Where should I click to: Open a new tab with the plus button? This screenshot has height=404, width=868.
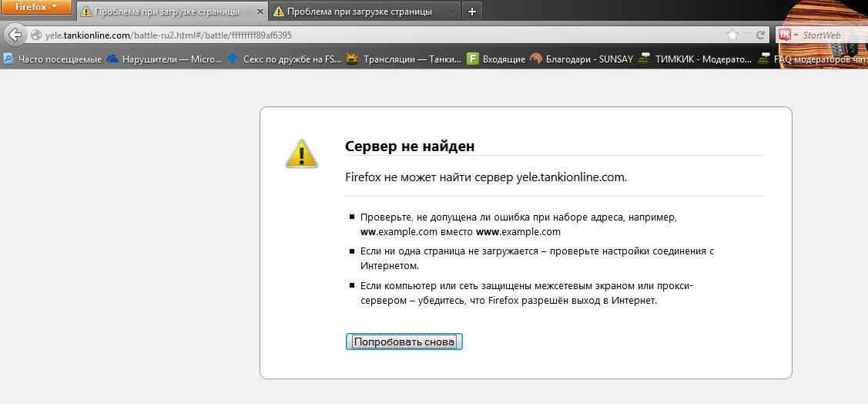(471, 12)
